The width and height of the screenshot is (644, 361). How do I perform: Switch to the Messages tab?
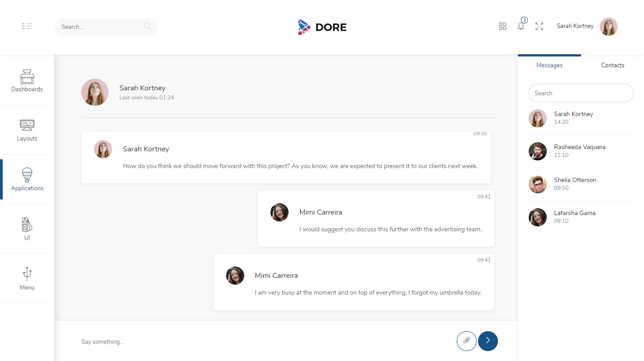click(x=549, y=65)
